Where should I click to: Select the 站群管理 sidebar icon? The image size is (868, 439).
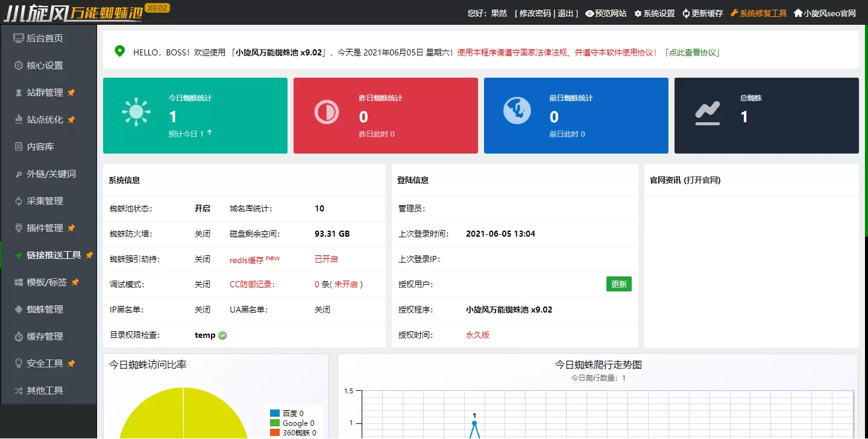45,92
